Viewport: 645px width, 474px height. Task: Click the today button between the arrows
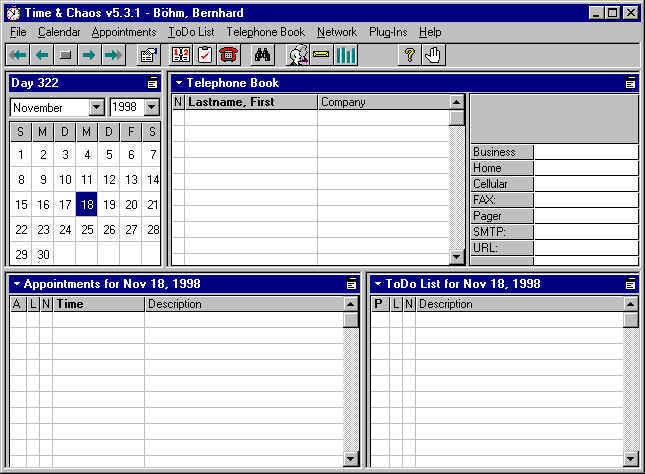coord(65,55)
